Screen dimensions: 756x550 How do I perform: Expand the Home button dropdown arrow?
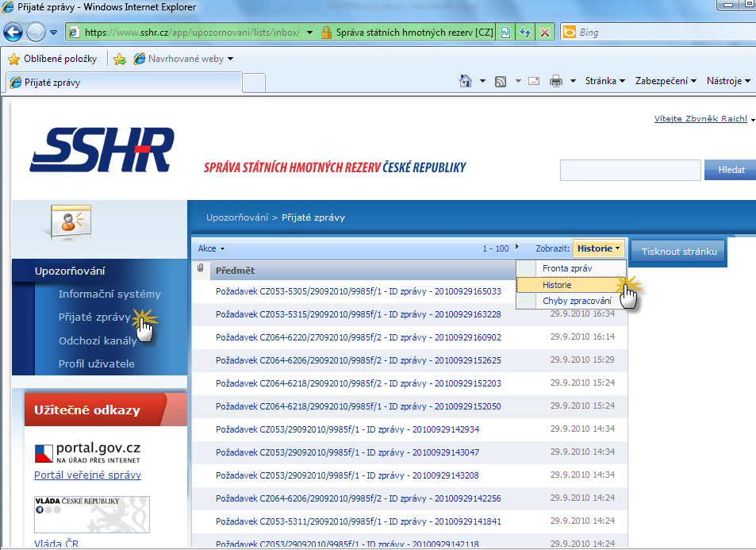[x=482, y=81]
